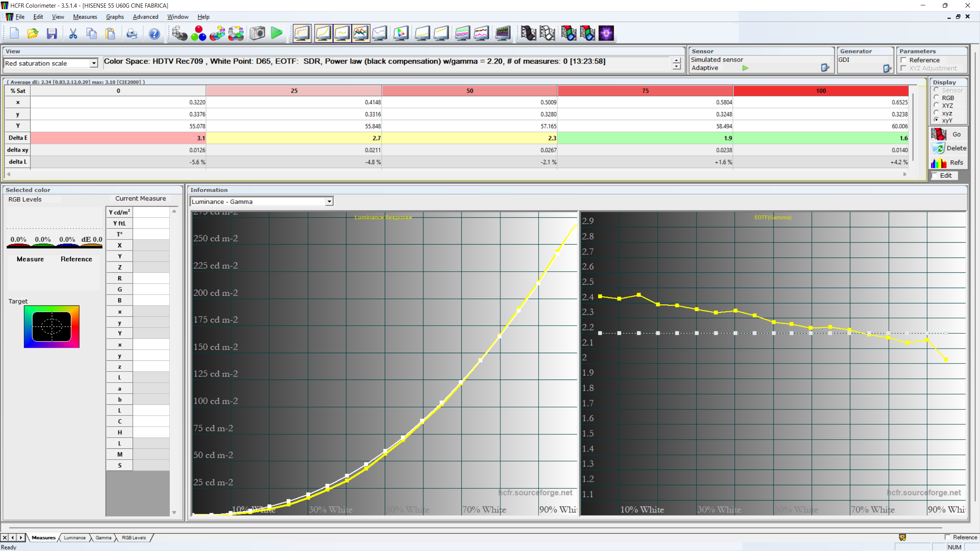Click the purple glow pattern icon
Viewport: 980px width, 551px height.
[606, 33]
